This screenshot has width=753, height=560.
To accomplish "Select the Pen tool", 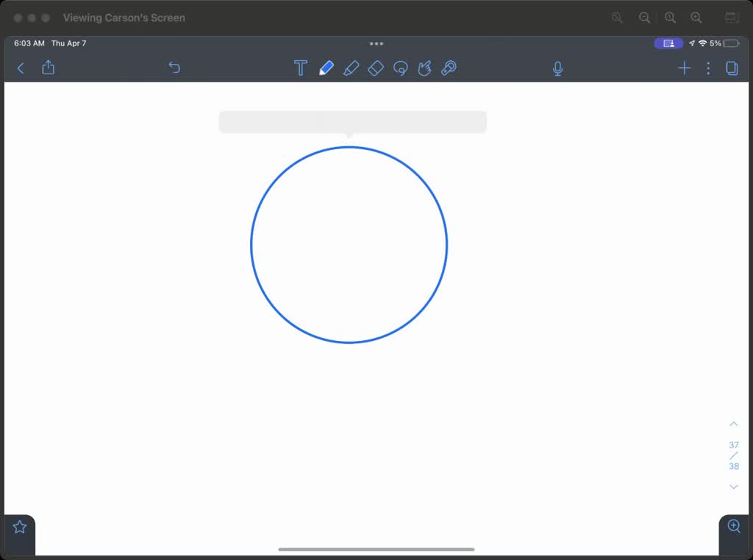I will click(x=326, y=68).
